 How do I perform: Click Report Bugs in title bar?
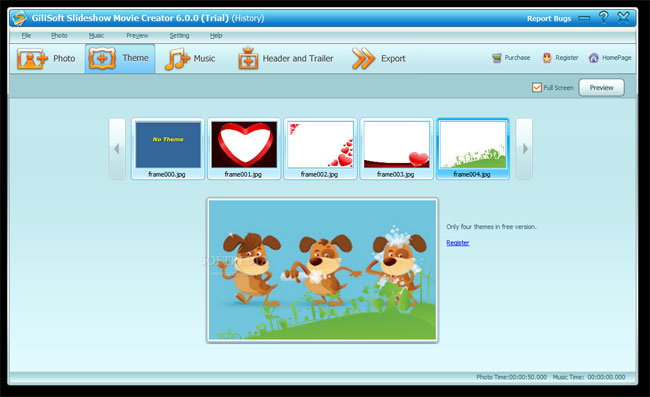(549, 19)
